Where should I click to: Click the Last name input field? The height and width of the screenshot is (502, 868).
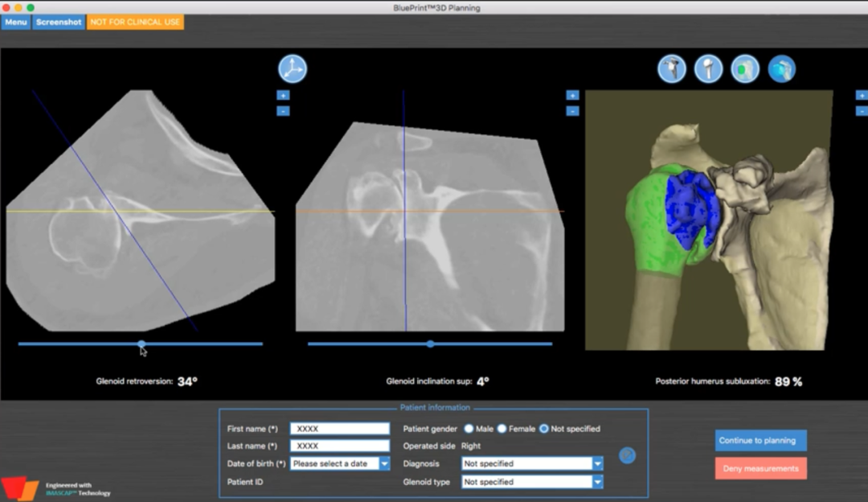pos(340,446)
